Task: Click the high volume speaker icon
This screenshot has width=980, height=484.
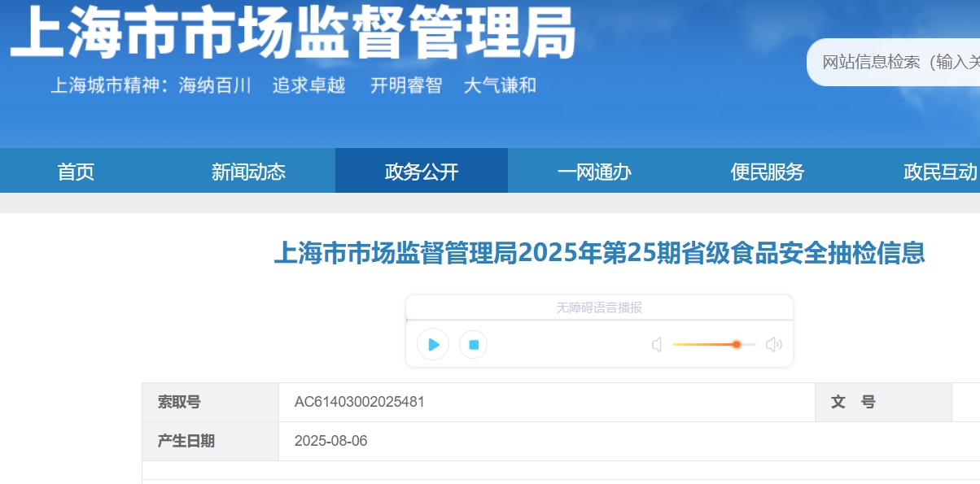Action: click(773, 345)
